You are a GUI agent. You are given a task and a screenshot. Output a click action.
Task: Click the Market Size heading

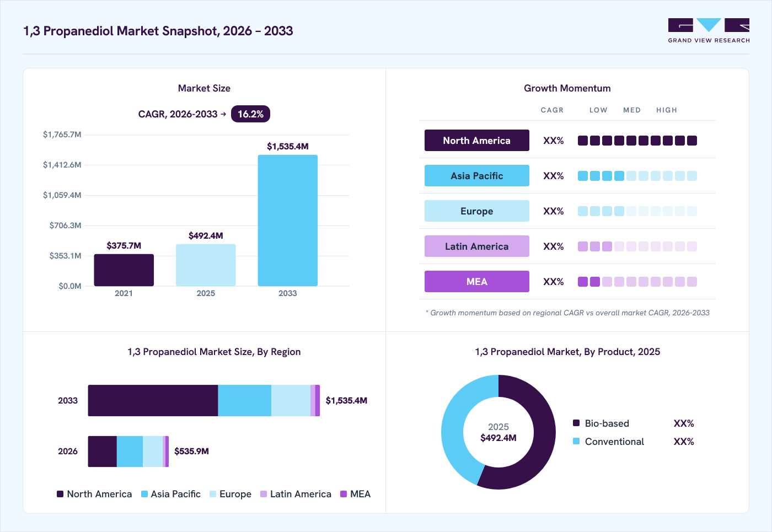pos(204,88)
